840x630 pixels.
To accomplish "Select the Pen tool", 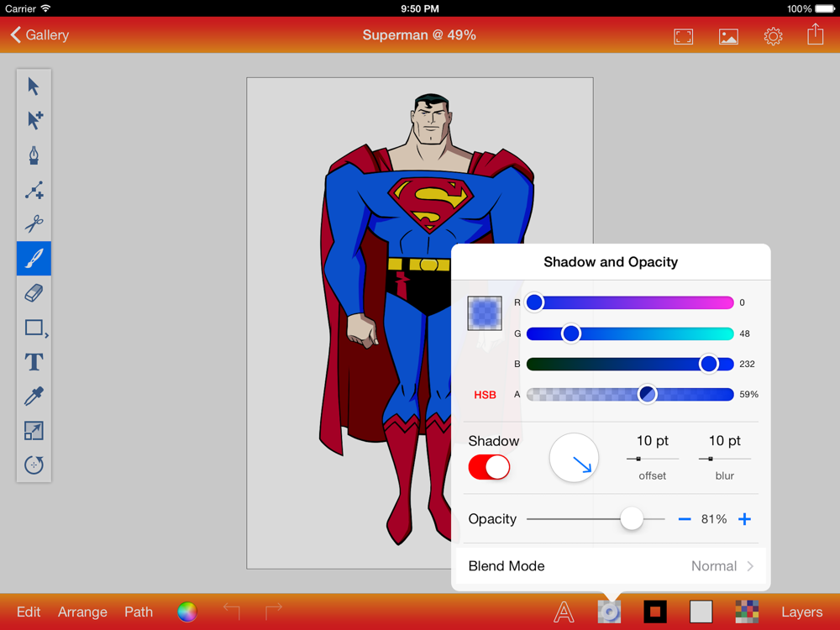I will click(x=34, y=155).
